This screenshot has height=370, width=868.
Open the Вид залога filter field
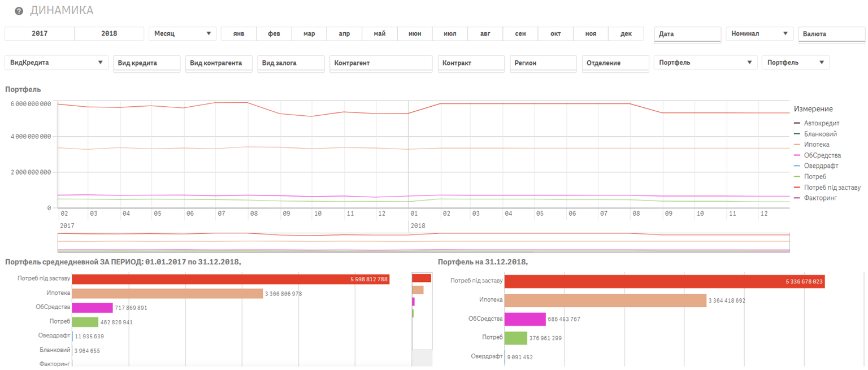[x=290, y=63]
